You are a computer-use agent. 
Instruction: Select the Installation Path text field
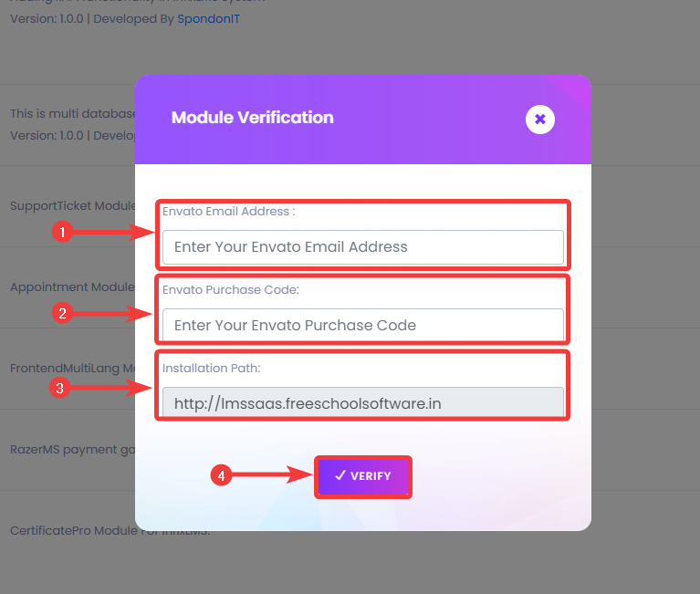pos(363,403)
